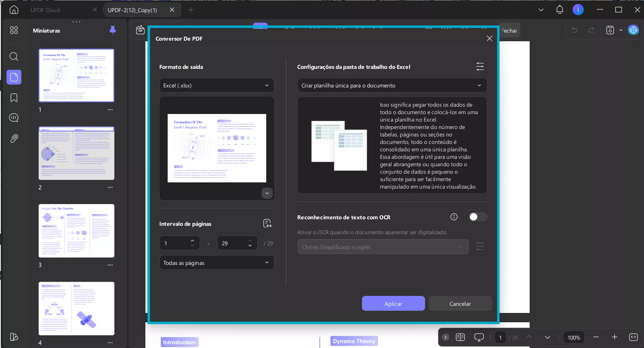
Task: Click the swap page range icon
Action: click(x=267, y=224)
